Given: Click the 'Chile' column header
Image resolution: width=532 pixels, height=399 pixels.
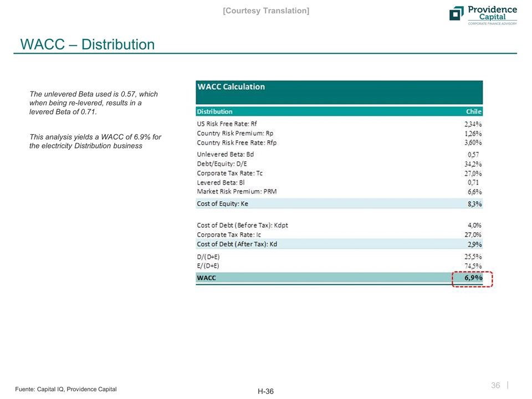Looking at the screenshot, I should coord(473,111).
